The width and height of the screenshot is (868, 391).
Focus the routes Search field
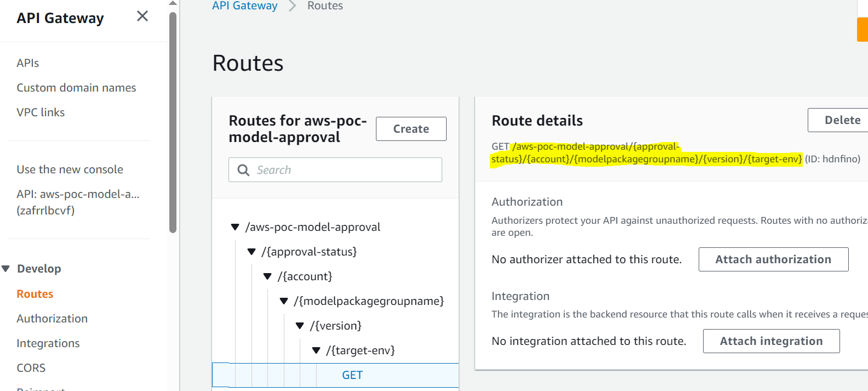point(335,170)
